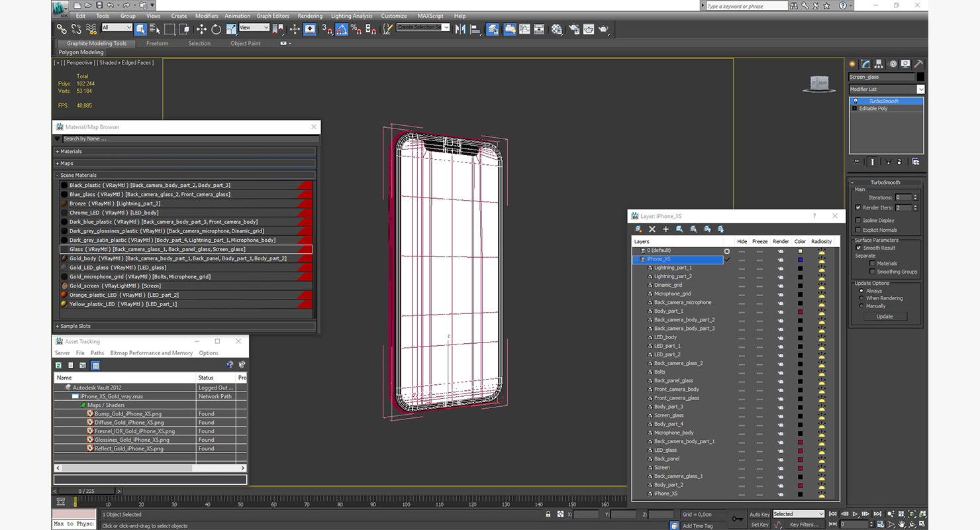Choose the Select and Move tool
Viewport: 980px width, 530px height.
tap(201, 29)
